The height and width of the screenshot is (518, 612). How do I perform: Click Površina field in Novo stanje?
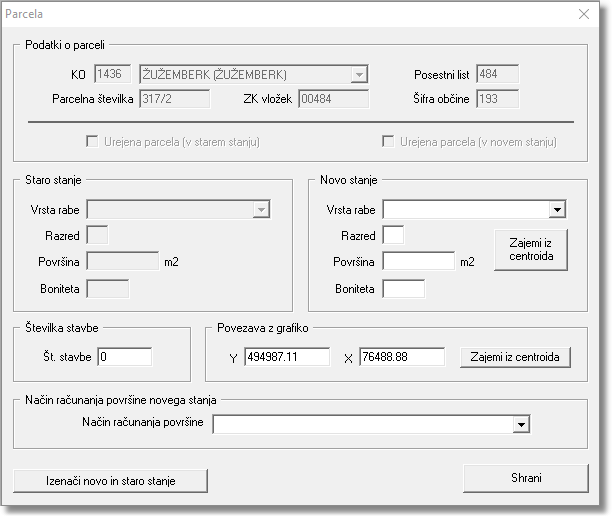418,262
